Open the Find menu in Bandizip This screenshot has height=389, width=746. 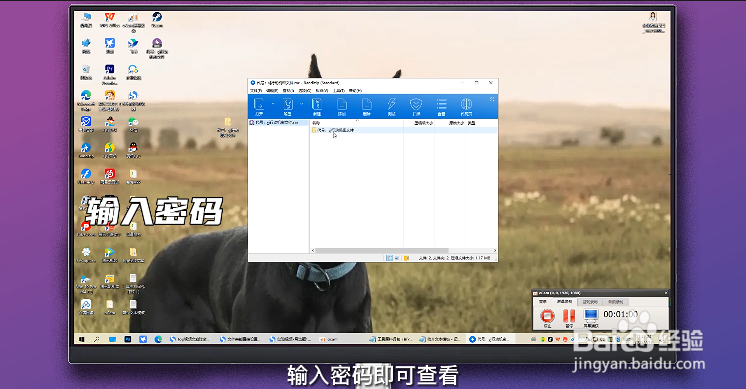pyautogui.click(x=288, y=90)
